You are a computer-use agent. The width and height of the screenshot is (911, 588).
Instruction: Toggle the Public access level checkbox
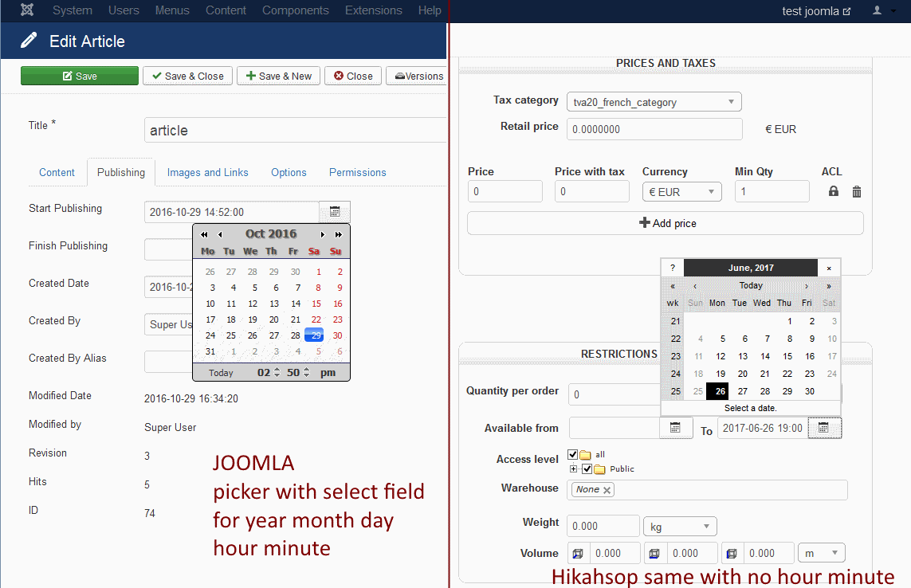pyautogui.click(x=587, y=469)
